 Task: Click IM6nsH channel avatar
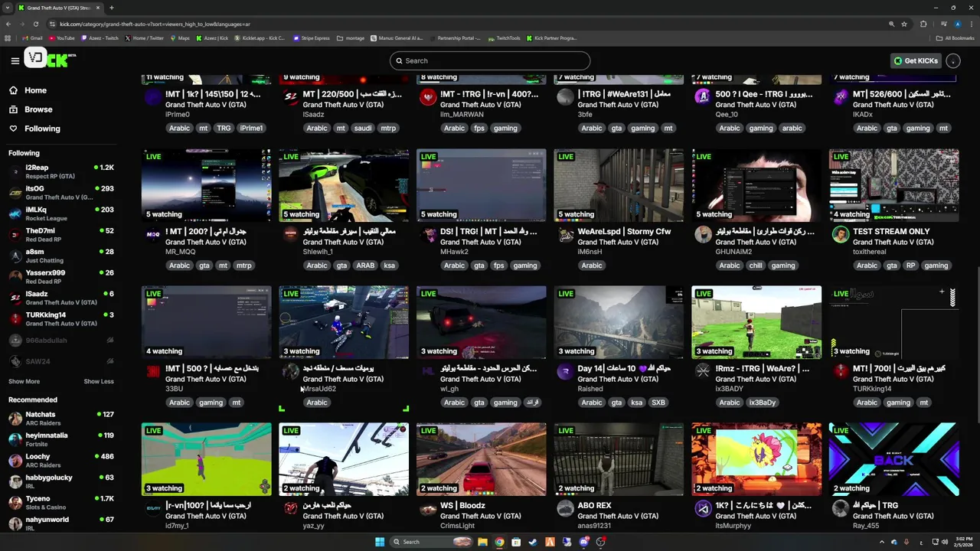[566, 234]
